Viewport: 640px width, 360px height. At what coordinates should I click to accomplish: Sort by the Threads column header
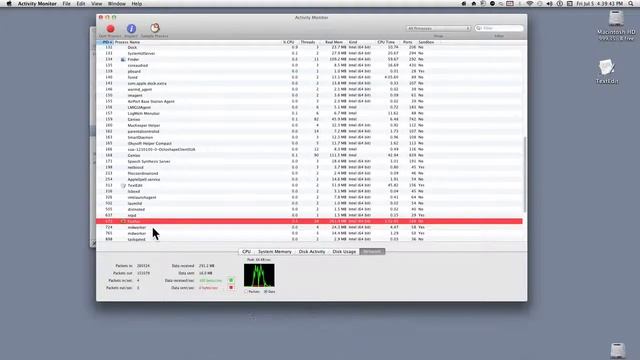[309, 42]
